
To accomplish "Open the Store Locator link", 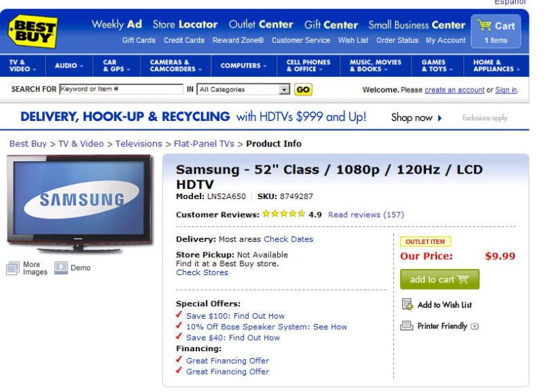I will 185,24.
